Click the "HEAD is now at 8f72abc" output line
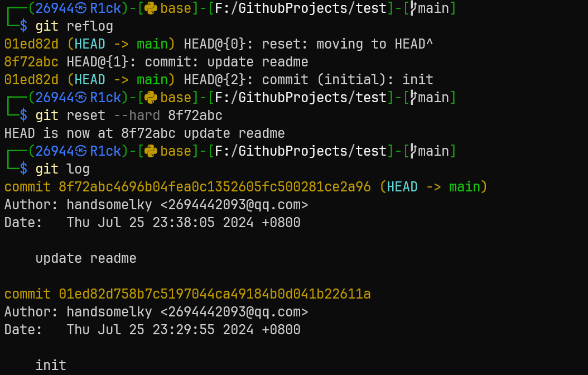Screen dimensions: 588x375 point(144,133)
